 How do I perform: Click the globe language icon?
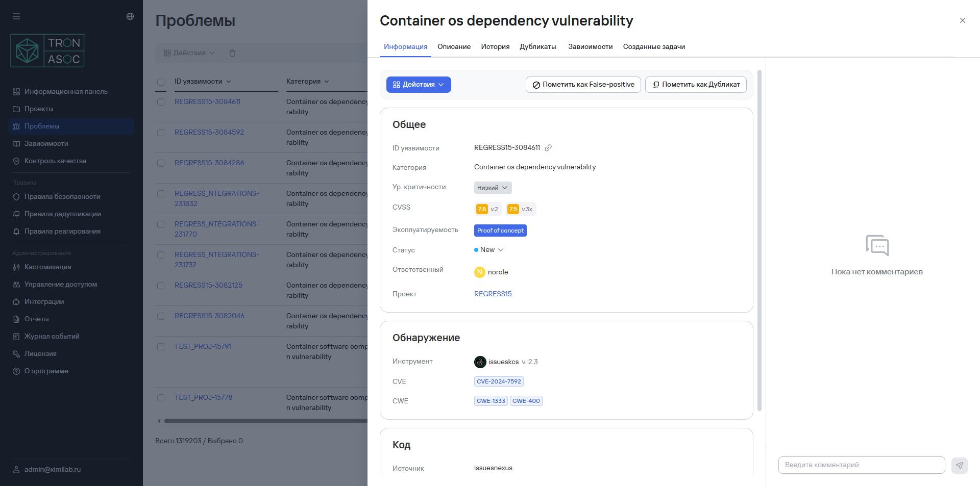[130, 16]
